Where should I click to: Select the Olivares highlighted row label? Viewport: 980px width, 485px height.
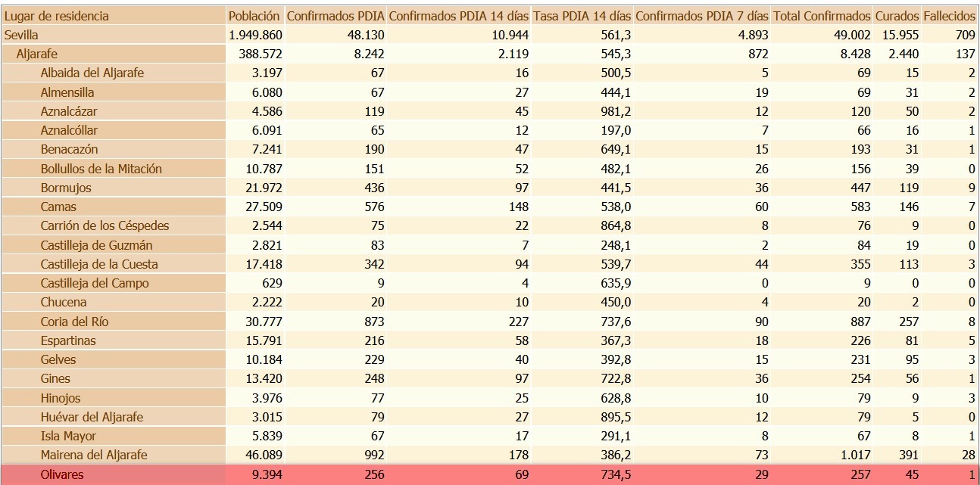point(62,474)
